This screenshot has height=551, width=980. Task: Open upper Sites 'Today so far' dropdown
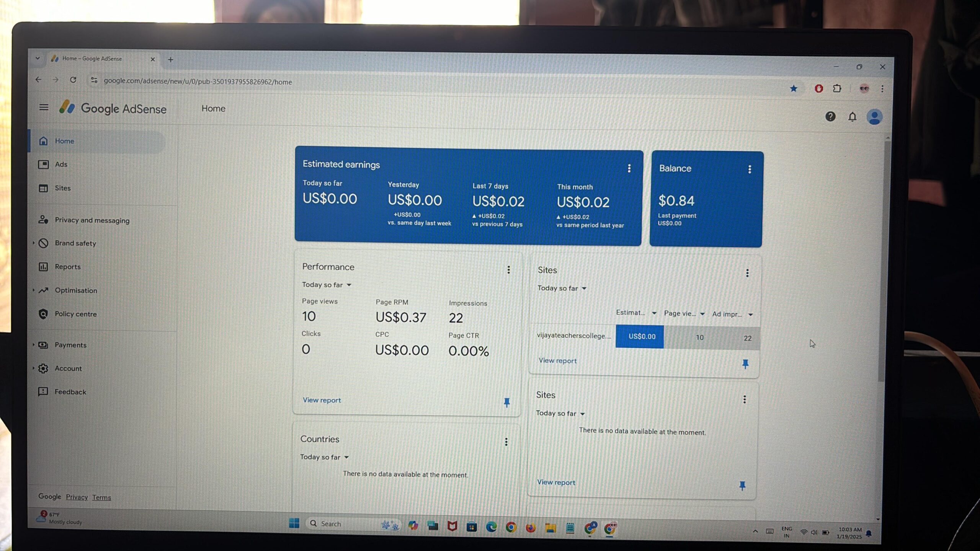pyautogui.click(x=562, y=288)
